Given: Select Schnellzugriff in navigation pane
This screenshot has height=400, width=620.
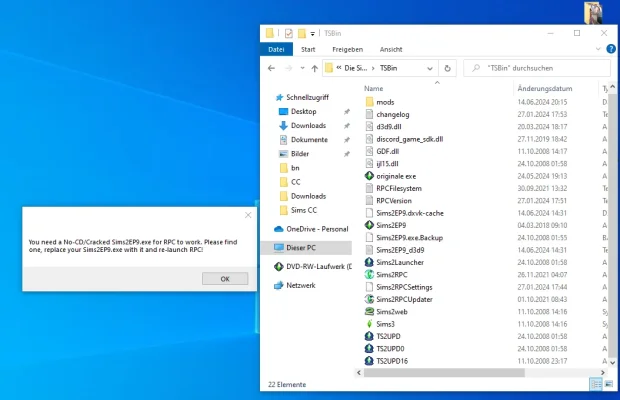Looking at the screenshot, I should [307, 97].
